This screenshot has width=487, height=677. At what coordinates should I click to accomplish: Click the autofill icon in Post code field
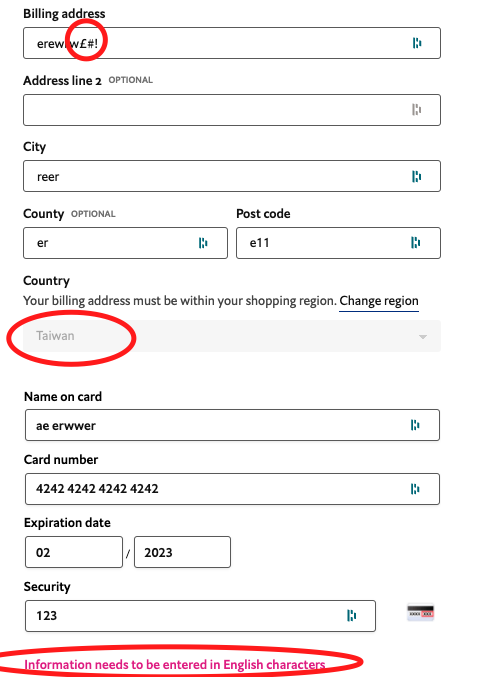[416, 243]
